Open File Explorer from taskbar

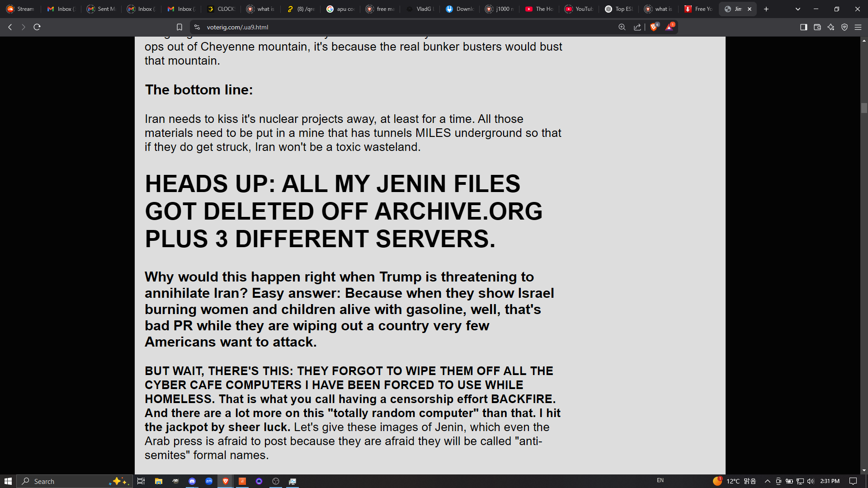tap(158, 481)
